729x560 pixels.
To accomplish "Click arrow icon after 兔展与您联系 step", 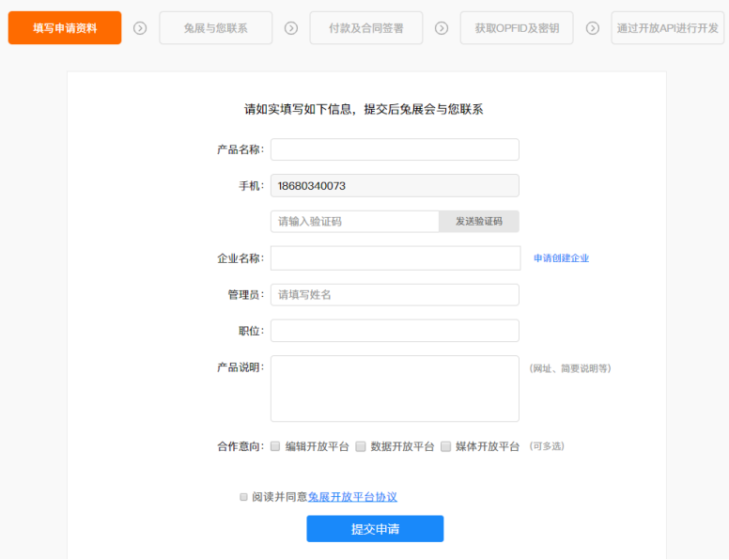I will coord(291,28).
